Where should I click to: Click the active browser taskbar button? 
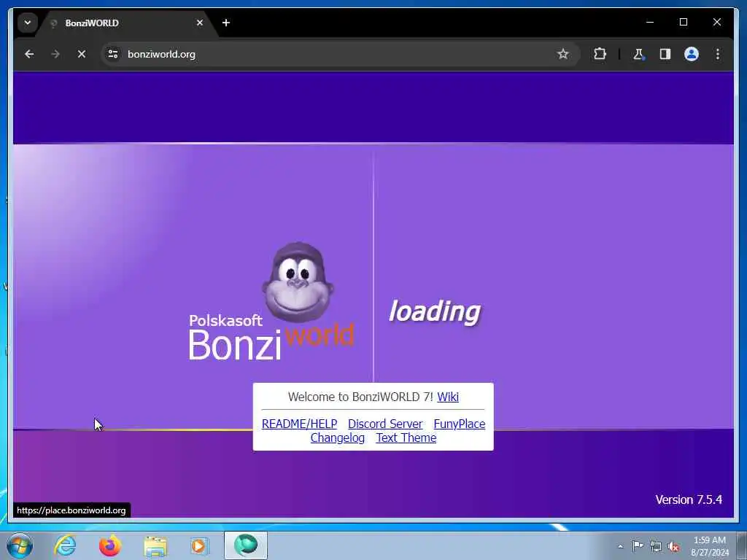point(246,545)
